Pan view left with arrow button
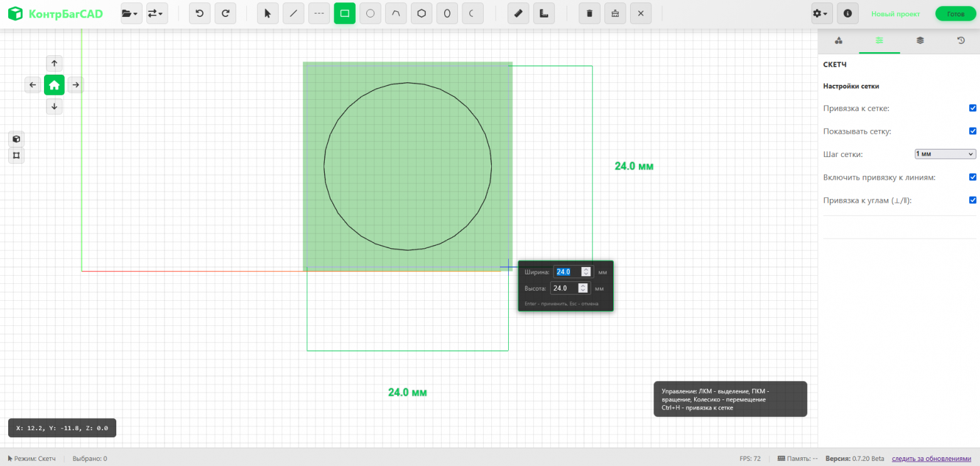This screenshot has height=466, width=980. pos(33,85)
